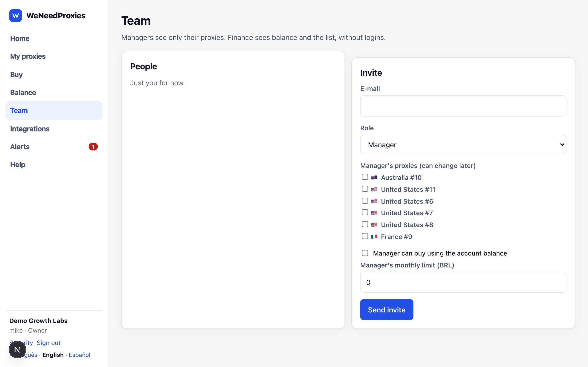Switch language to Español
588x367 pixels.
79,355
